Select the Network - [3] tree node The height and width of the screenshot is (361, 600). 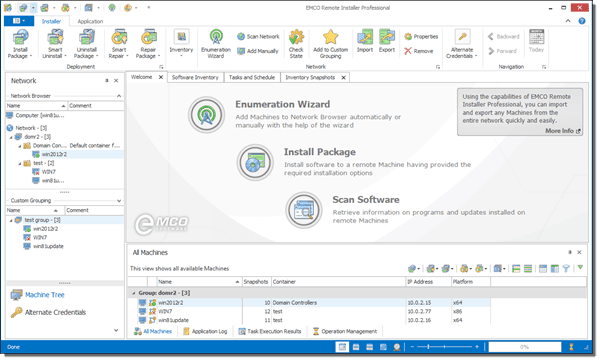[x=31, y=128]
